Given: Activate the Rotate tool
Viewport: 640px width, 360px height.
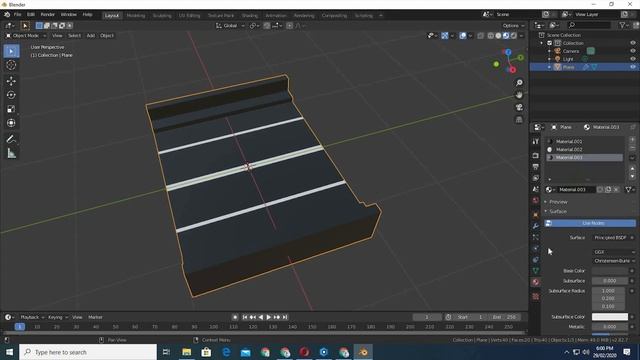Looking at the screenshot, I should point(11,95).
